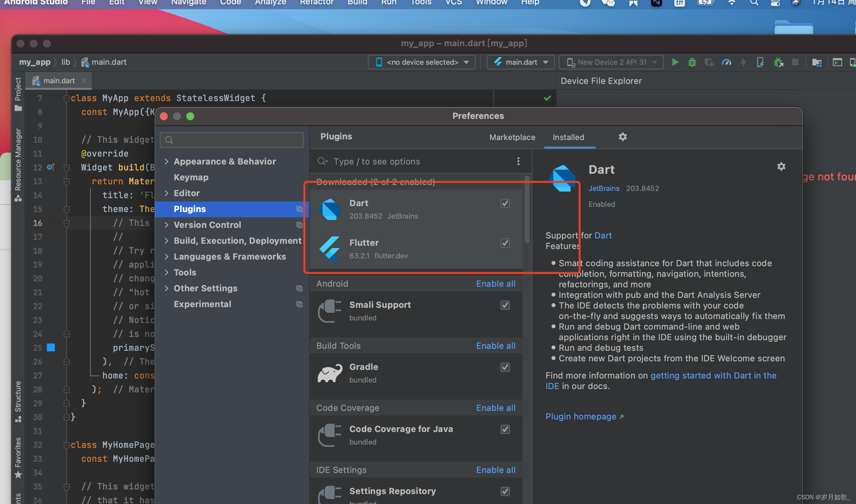Viewport: 856px width, 504px height.
Task: Click the Dart plugin detail gear icon
Action: [781, 166]
